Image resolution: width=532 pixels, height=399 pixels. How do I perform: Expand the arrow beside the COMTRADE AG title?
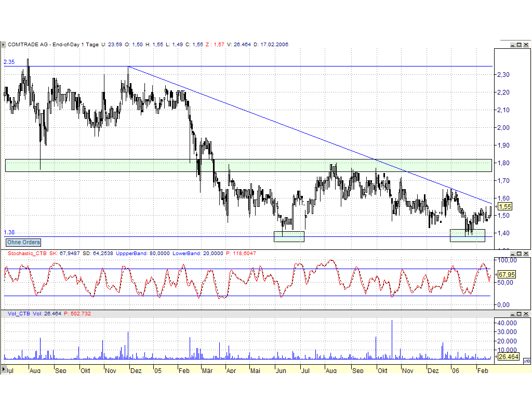click(x=4, y=45)
